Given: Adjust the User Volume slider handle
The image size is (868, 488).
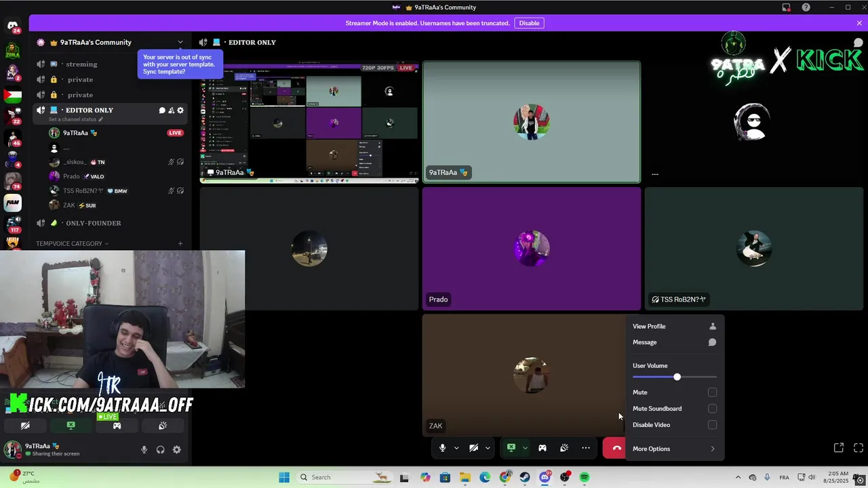Looking at the screenshot, I should pos(677,377).
